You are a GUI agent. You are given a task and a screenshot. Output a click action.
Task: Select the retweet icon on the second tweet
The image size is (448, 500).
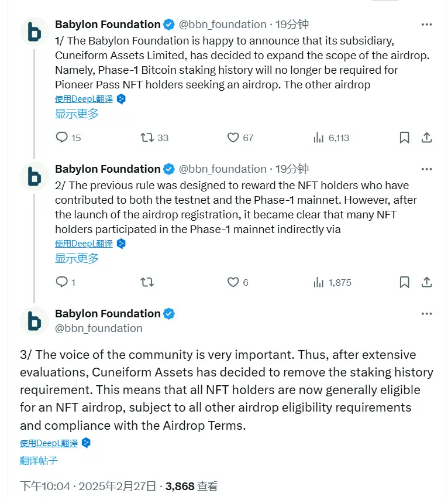pyautogui.click(x=146, y=282)
